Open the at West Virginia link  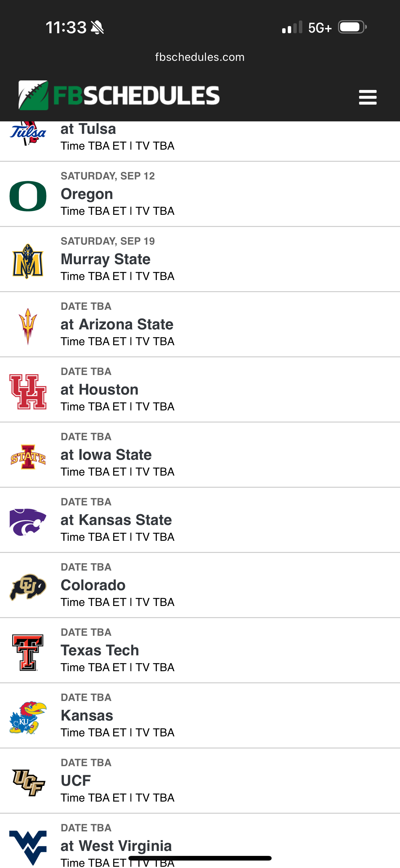[116, 845]
